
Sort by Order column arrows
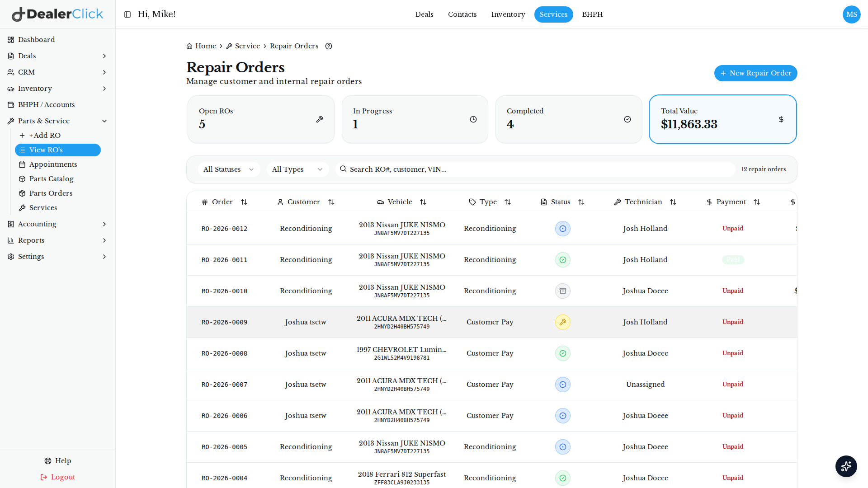point(244,202)
